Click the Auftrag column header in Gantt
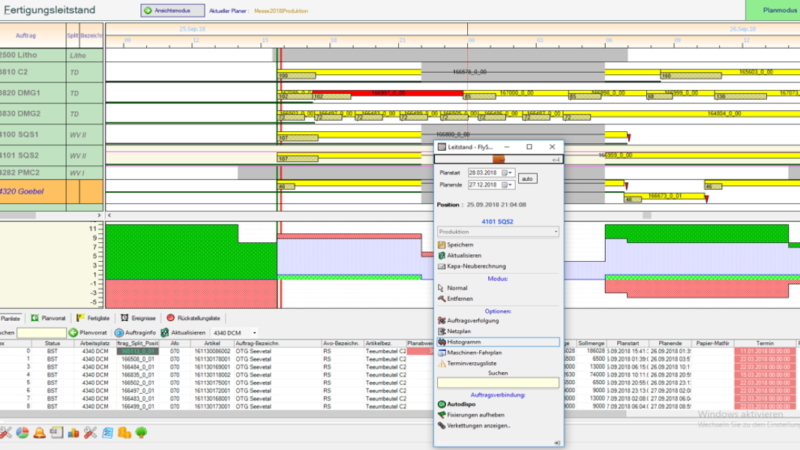Screen dimensions: 800x450 click(x=26, y=35)
